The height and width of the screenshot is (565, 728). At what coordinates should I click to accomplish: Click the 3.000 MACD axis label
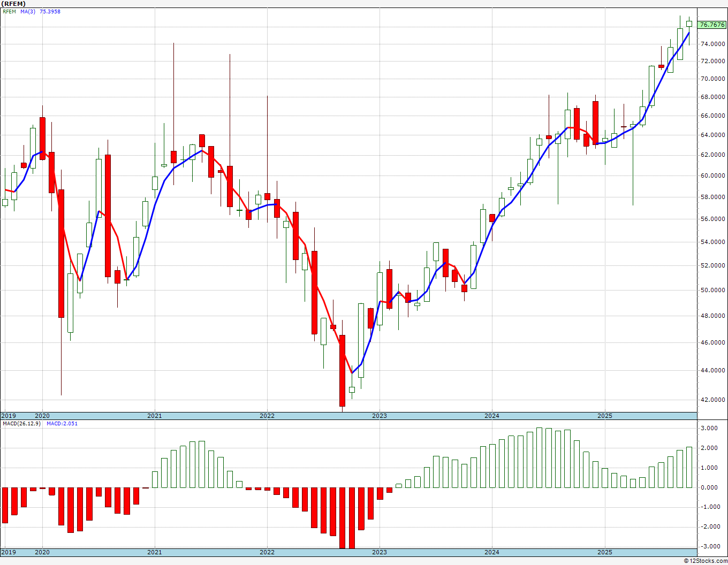[709, 429]
